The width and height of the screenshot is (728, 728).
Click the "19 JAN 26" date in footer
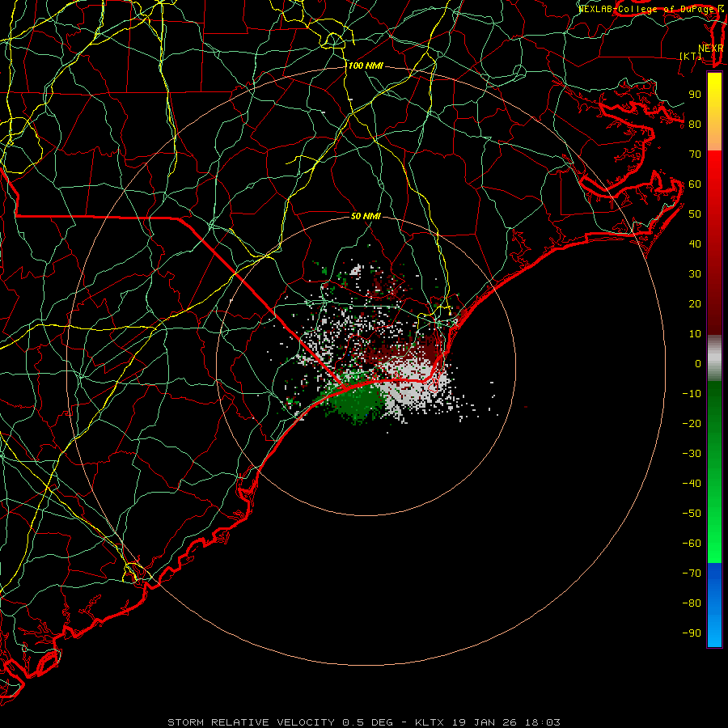tap(485, 722)
